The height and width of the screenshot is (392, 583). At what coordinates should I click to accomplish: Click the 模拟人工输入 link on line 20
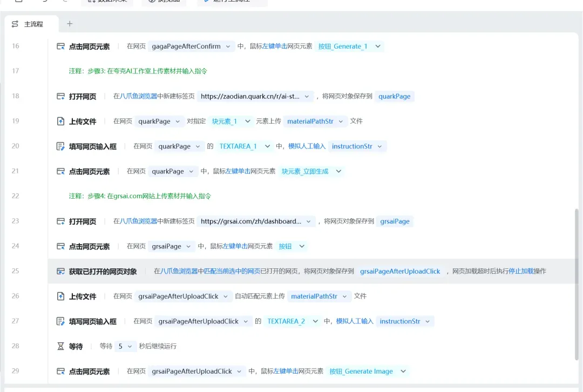coord(307,146)
